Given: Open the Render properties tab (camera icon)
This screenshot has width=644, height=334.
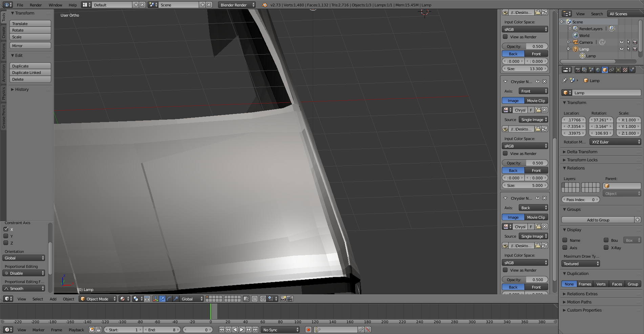Looking at the screenshot, I should [578, 70].
